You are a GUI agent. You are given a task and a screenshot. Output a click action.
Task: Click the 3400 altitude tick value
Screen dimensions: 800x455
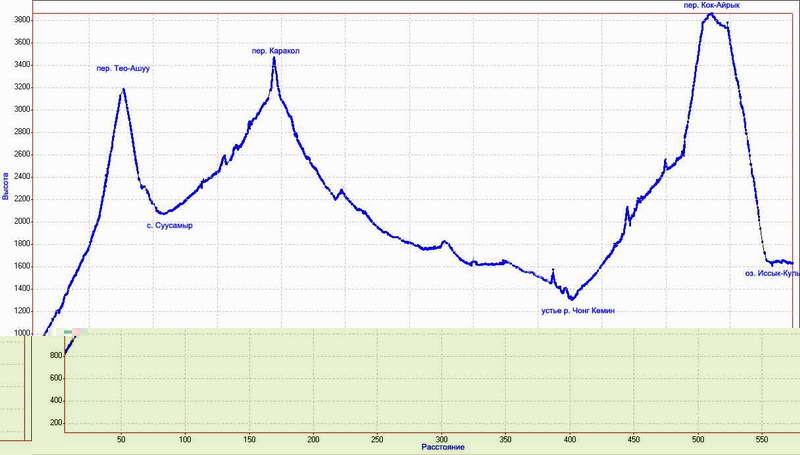coord(22,65)
